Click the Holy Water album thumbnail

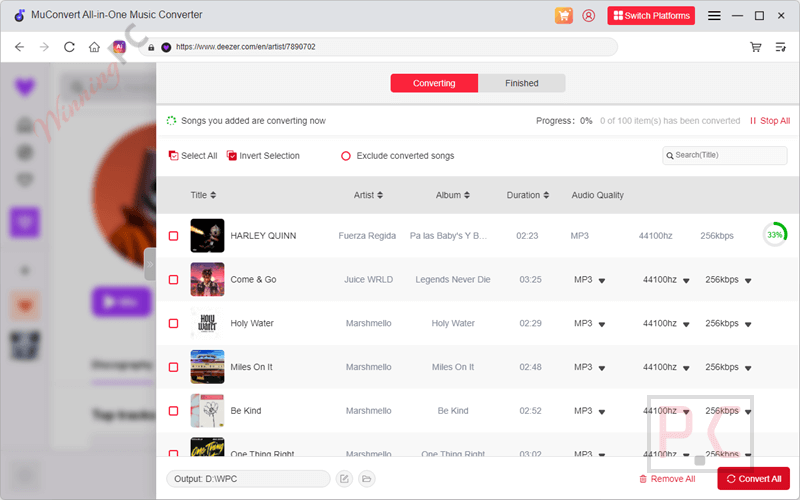[207, 323]
